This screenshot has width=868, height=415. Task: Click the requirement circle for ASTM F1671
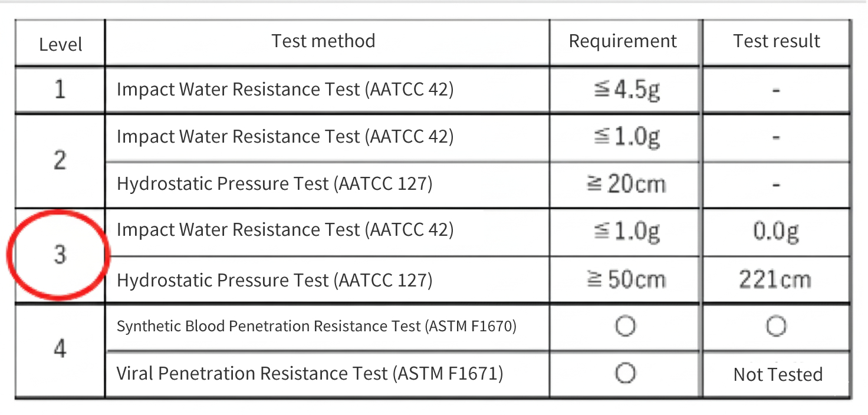[x=625, y=373]
